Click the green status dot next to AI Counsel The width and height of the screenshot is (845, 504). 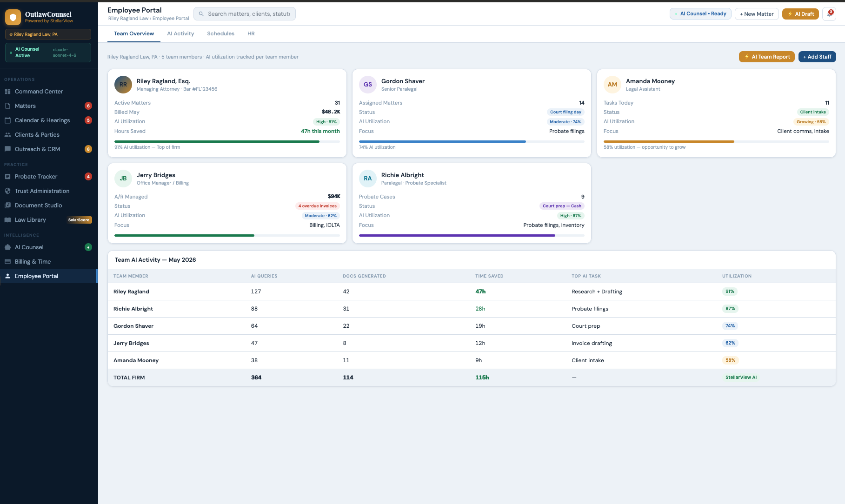pos(88,247)
